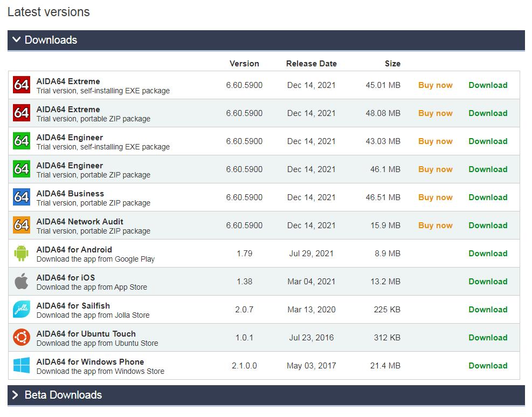Image resolution: width=532 pixels, height=417 pixels.
Task: Click the Version column header
Action: [244, 64]
